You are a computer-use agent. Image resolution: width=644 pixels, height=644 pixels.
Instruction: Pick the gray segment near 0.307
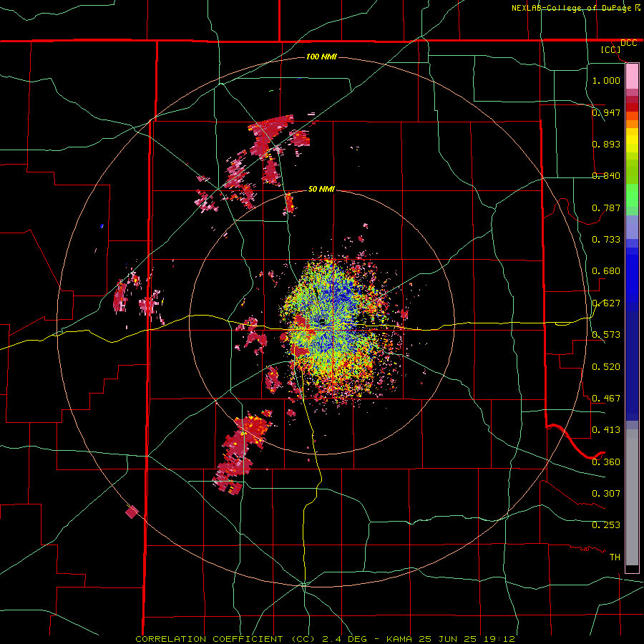tap(632, 497)
